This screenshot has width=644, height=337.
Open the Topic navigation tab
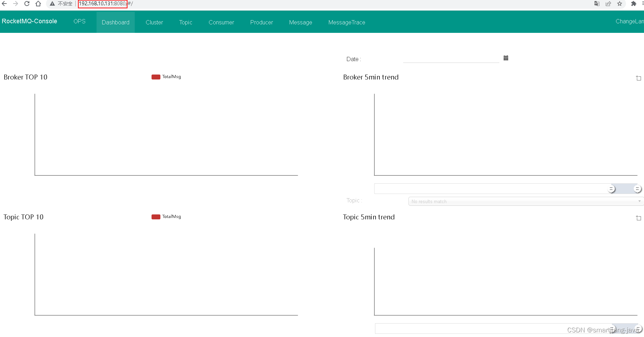pyautogui.click(x=186, y=22)
